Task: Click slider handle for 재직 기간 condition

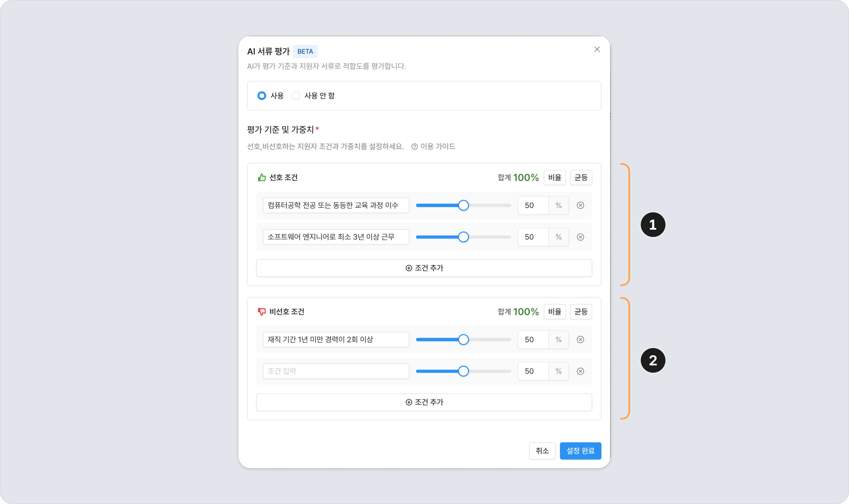Action: pos(463,340)
